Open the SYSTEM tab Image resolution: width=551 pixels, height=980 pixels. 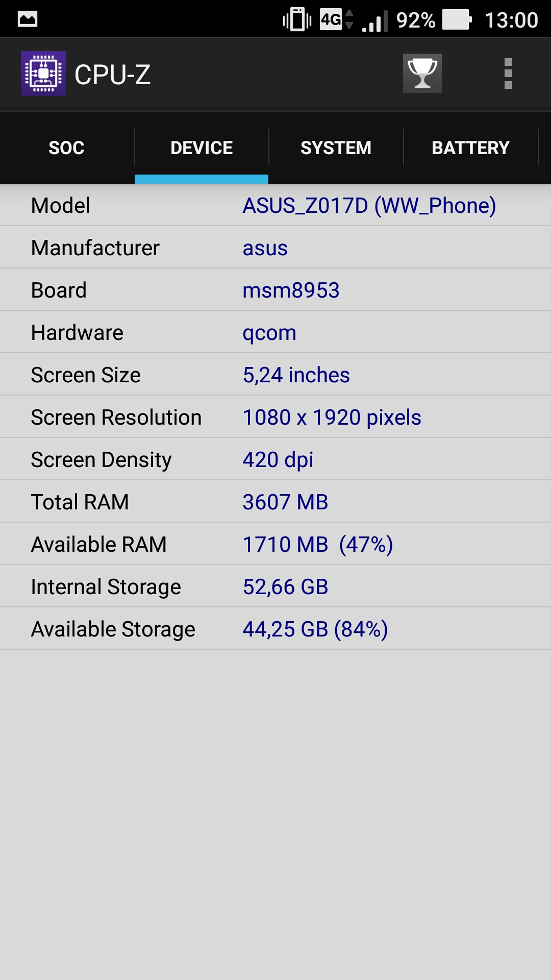tap(336, 148)
